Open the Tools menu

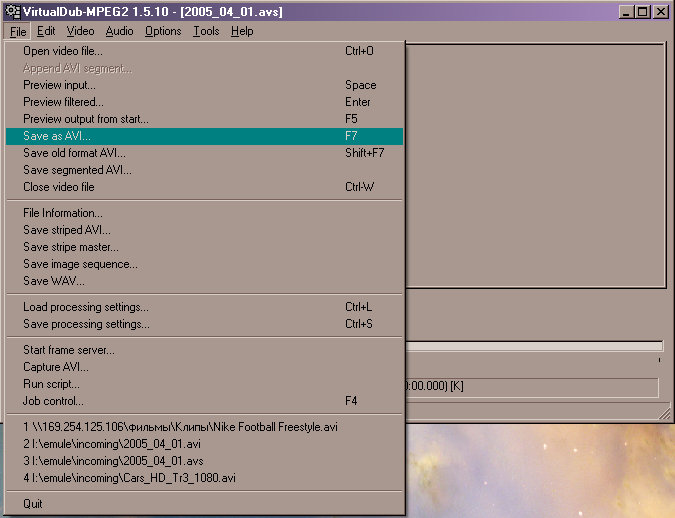click(x=206, y=31)
